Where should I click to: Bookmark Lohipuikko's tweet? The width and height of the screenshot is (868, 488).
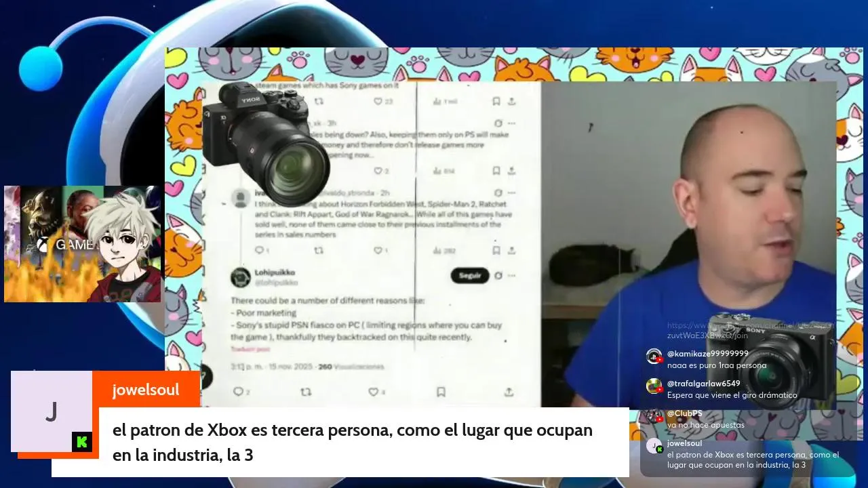441,392
